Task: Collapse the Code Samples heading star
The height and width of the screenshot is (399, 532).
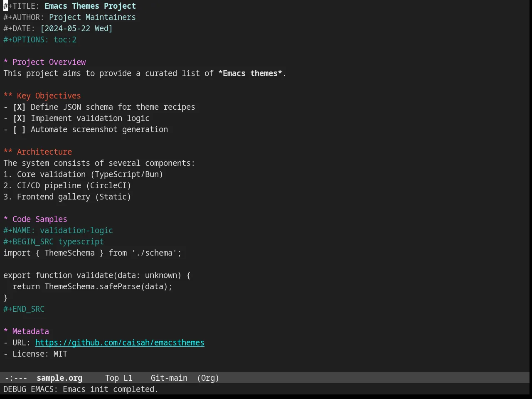Action: 6,219
